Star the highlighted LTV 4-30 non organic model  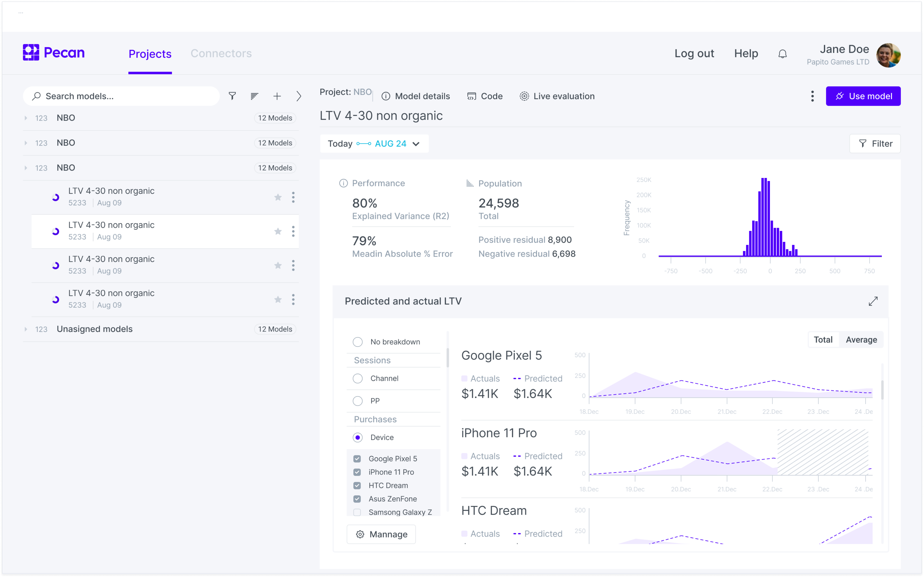(x=278, y=232)
